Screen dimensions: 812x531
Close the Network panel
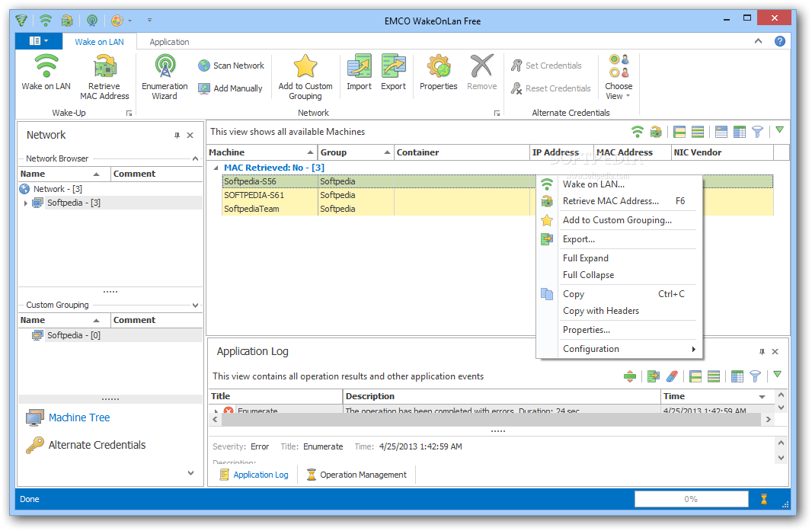point(190,135)
